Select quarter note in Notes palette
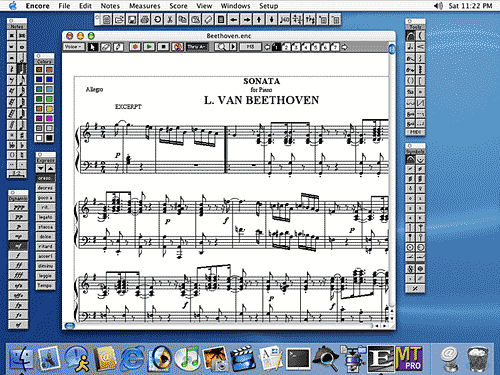 (22, 69)
